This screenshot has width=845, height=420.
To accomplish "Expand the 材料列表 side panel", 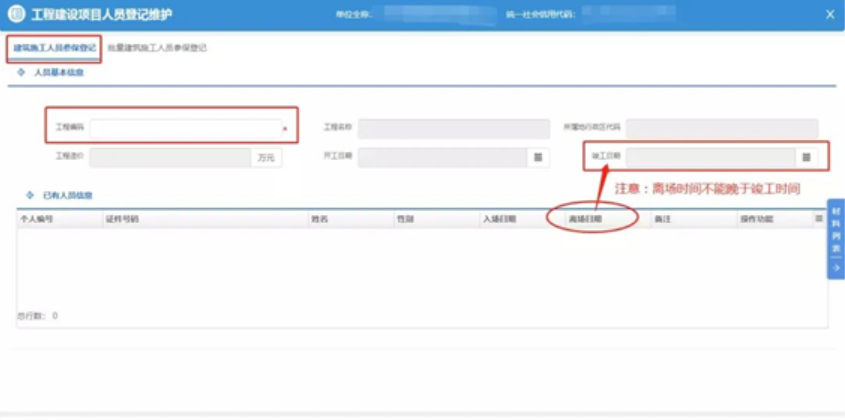I will 836,240.
